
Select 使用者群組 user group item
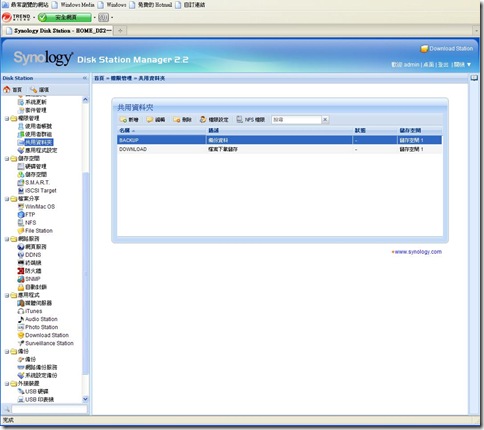[x=38, y=134]
